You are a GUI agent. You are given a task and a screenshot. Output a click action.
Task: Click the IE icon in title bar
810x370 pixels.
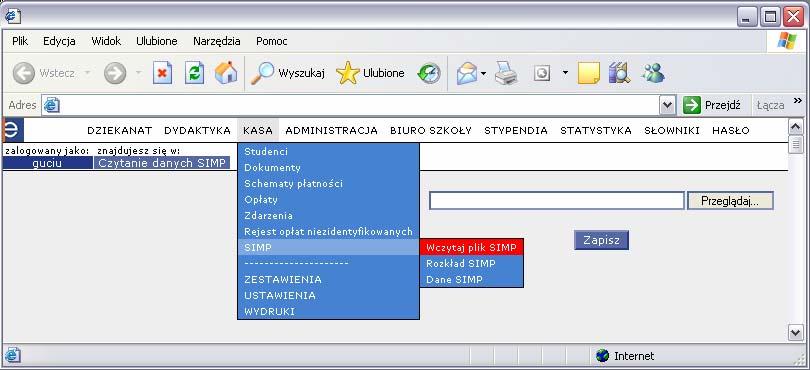click(x=12, y=17)
